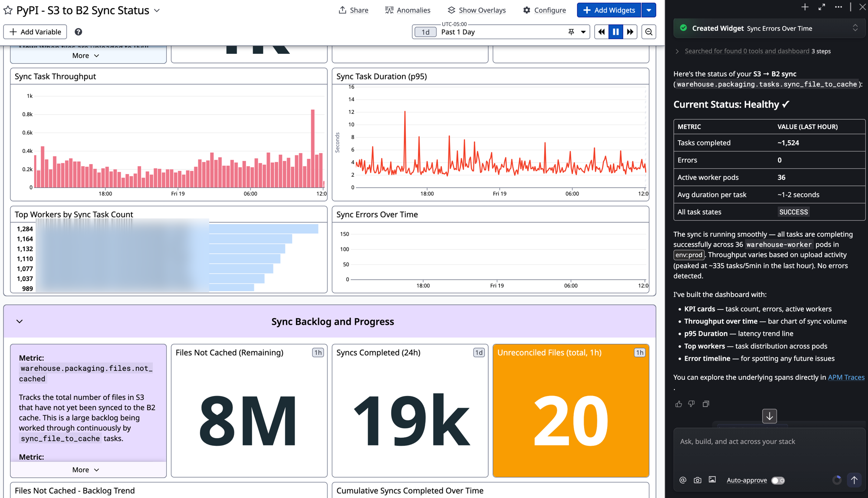Expand the Created Widget status row
Image resolution: width=868 pixels, height=498 pixels.
coord(769,28)
